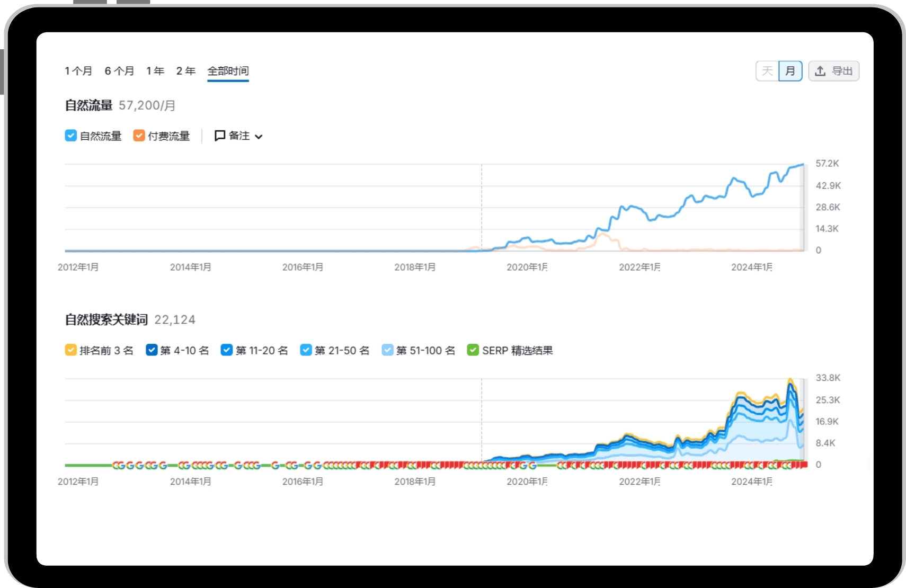Toggle the 第 51-100 名 checkbox
This screenshot has width=906, height=588.
[387, 350]
